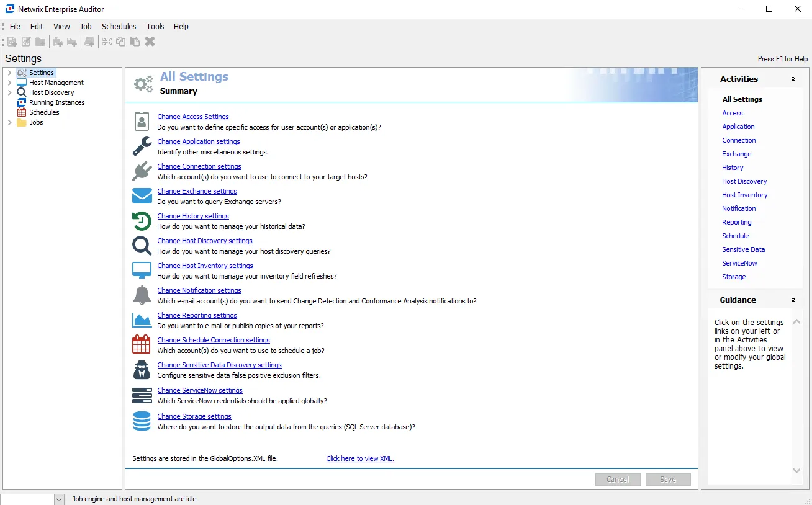Viewport: 812px width, 505px height.
Task: Collapse the Activities panel chevron
Action: tap(793, 79)
